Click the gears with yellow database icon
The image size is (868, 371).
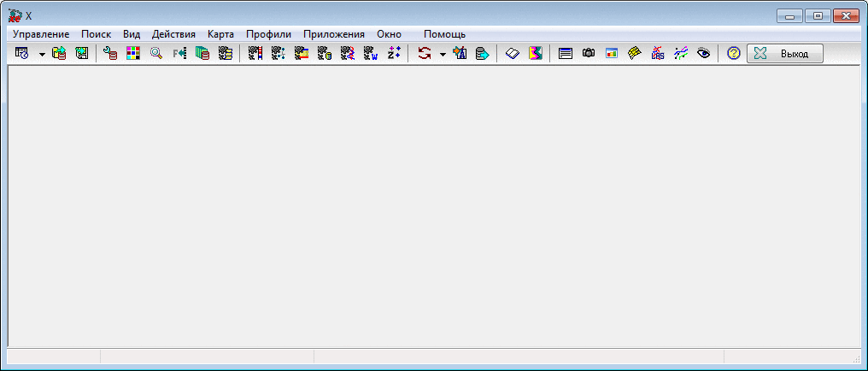tap(226, 54)
